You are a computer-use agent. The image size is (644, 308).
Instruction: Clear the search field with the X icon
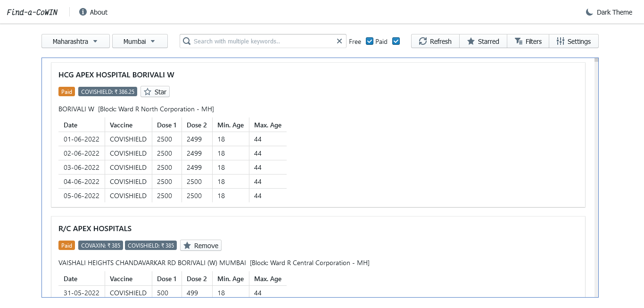[x=339, y=41]
